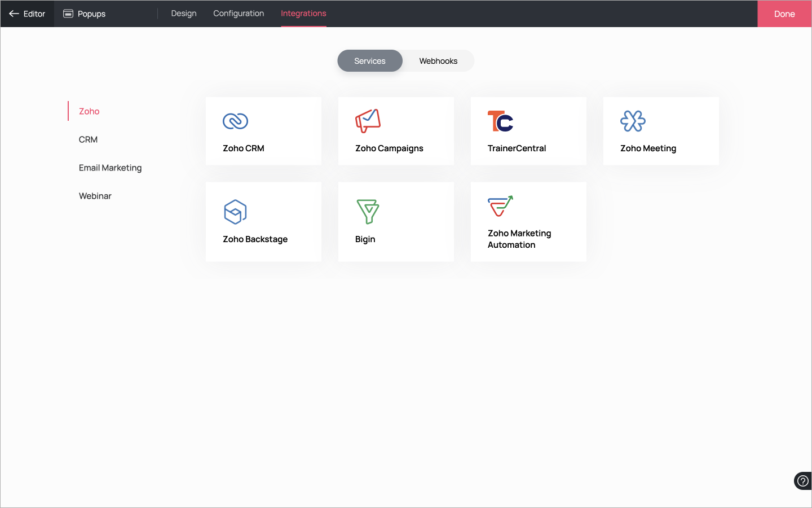Click the TrainerCentral TC logo icon
The width and height of the screenshot is (812, 508).
click(x=500, y=121)
